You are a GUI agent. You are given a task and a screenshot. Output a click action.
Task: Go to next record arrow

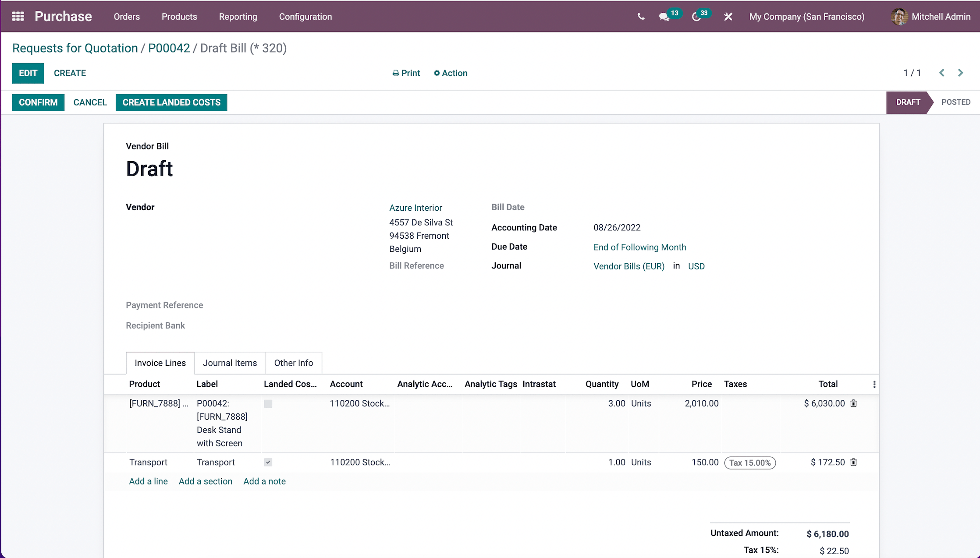click(x=960, y=73)
